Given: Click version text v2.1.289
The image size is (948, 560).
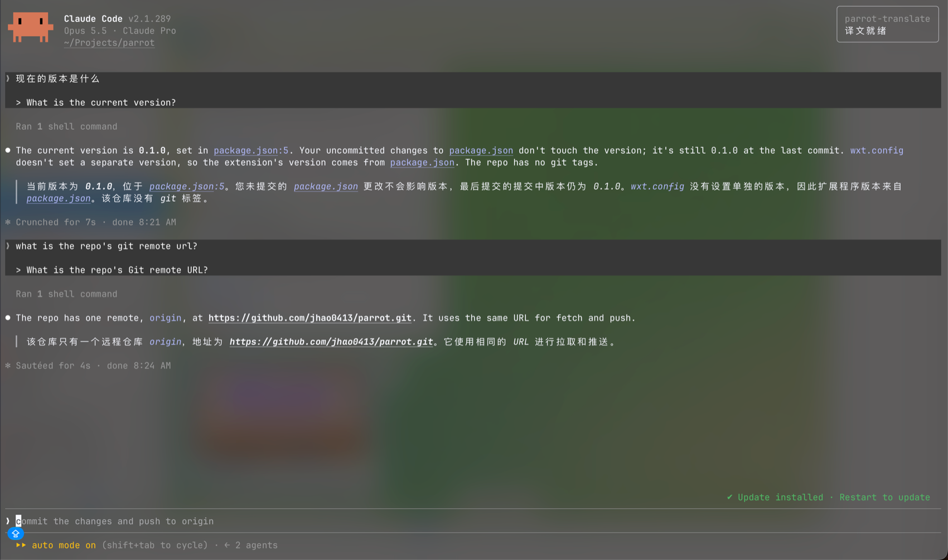Looking at the screenshot, I should (149, 19).
